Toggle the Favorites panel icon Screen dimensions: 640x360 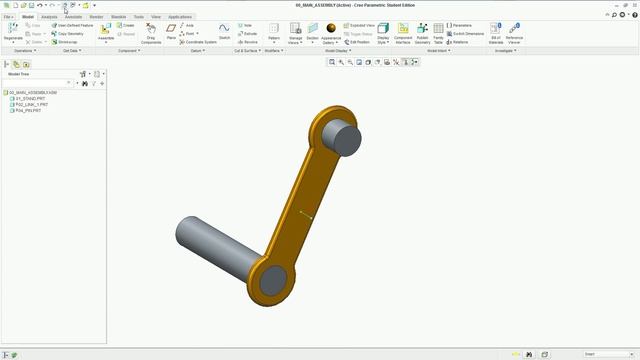[26, 64]
